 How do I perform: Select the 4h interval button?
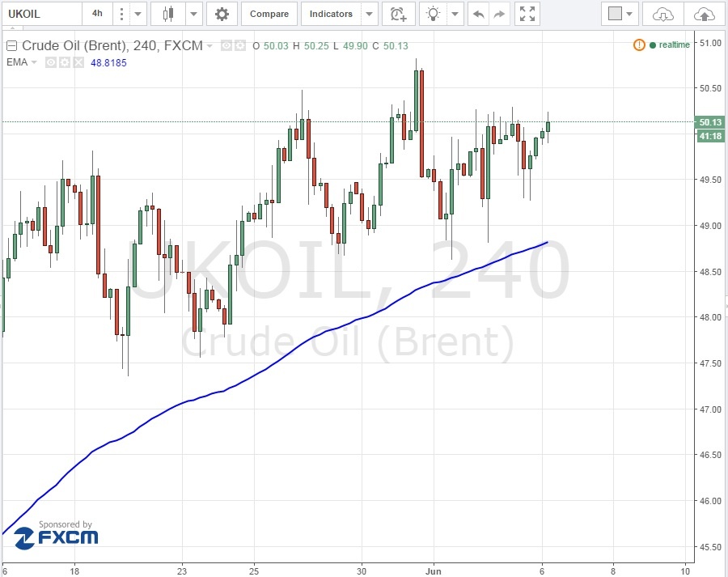[x=97, y=14]
